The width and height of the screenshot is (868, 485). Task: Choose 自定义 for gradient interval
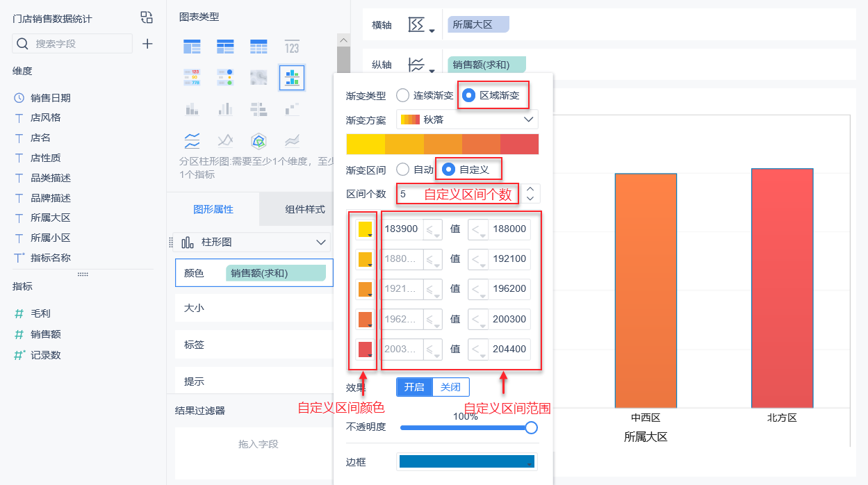[449, 169]
